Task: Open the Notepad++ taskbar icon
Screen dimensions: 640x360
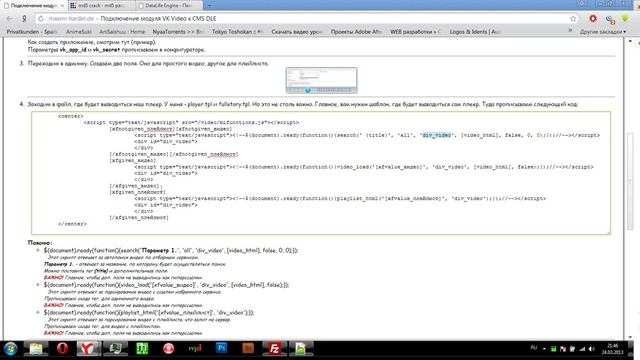Action: (x=301, y=349)
